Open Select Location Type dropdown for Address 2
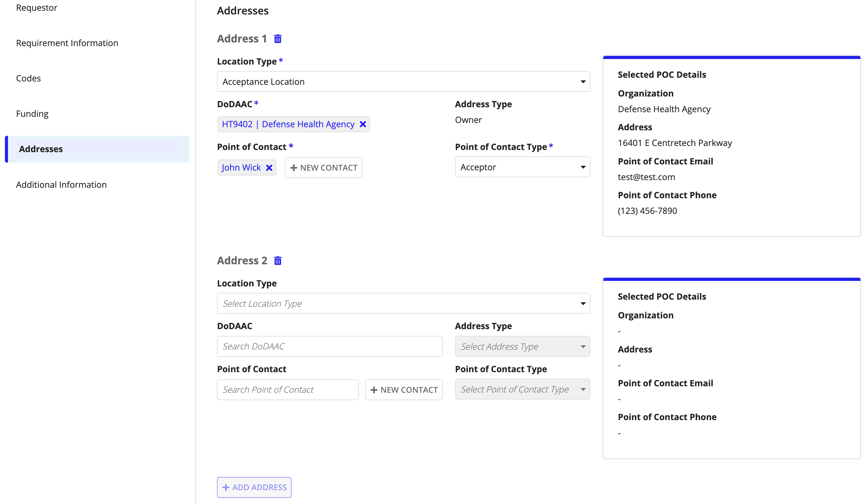 (403, 304)
